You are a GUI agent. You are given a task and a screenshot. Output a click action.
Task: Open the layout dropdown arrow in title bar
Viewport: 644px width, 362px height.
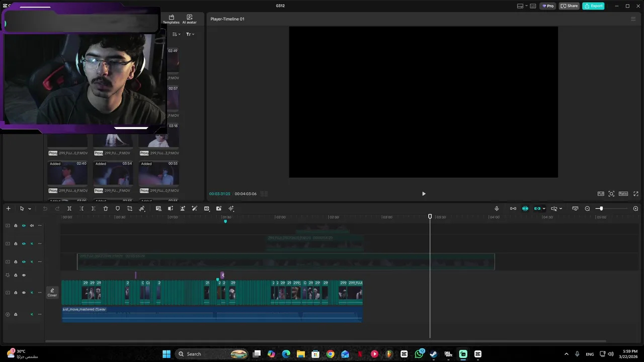coord(526,6)
